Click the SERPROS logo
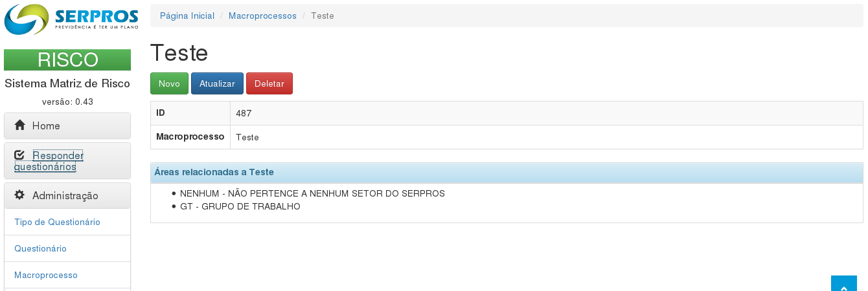This screenshot has height=291, width=868. tap(71, 19)
